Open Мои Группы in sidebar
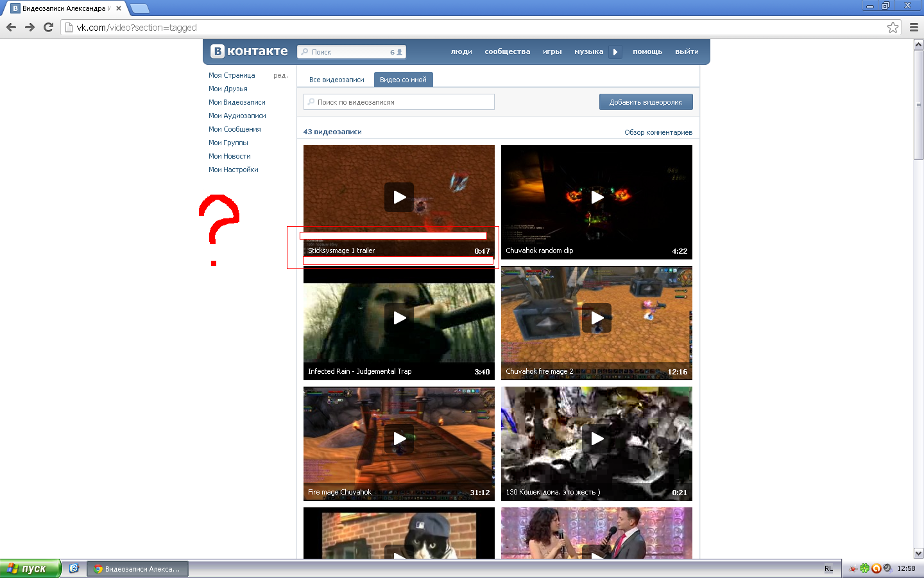Screen dimensions: 924x578 228,143
